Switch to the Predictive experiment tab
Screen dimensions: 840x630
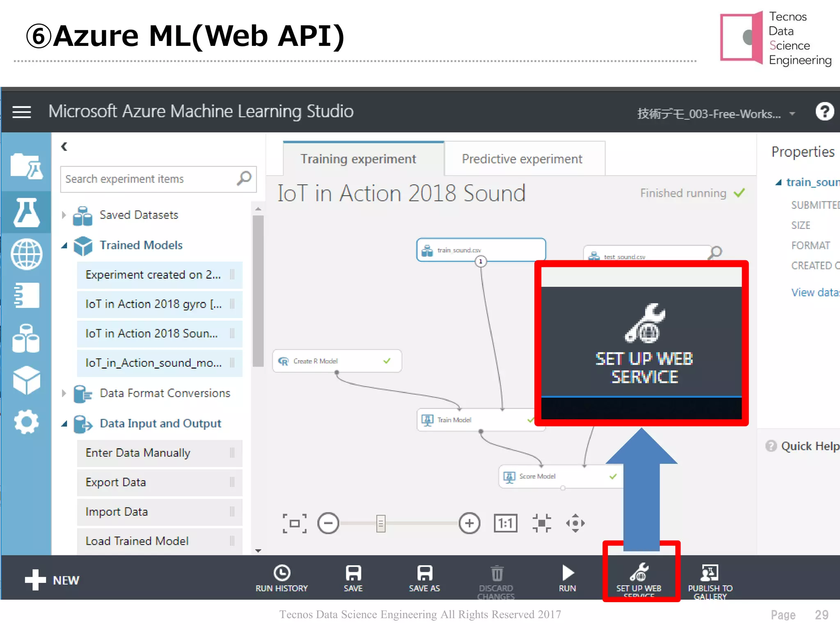pos(525,158)
